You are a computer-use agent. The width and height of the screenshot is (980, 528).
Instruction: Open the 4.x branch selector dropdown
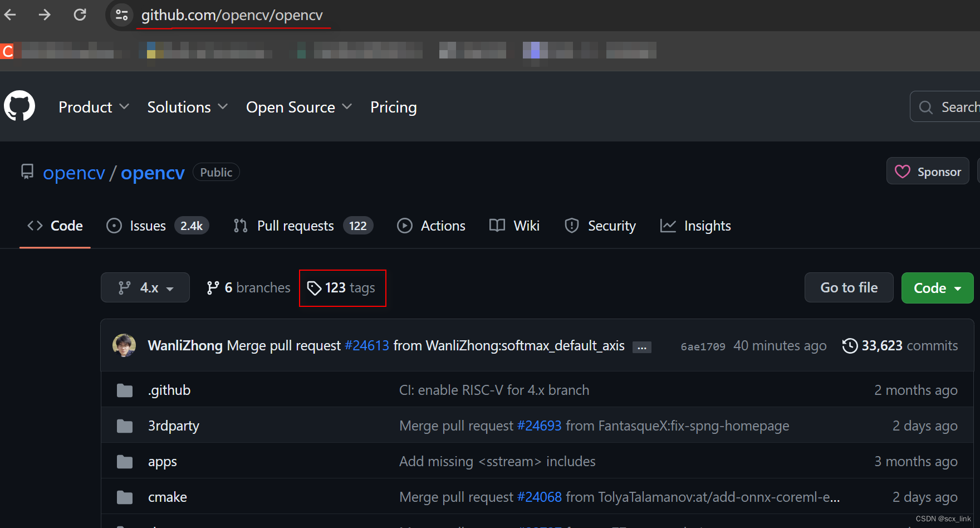[145, 287]
